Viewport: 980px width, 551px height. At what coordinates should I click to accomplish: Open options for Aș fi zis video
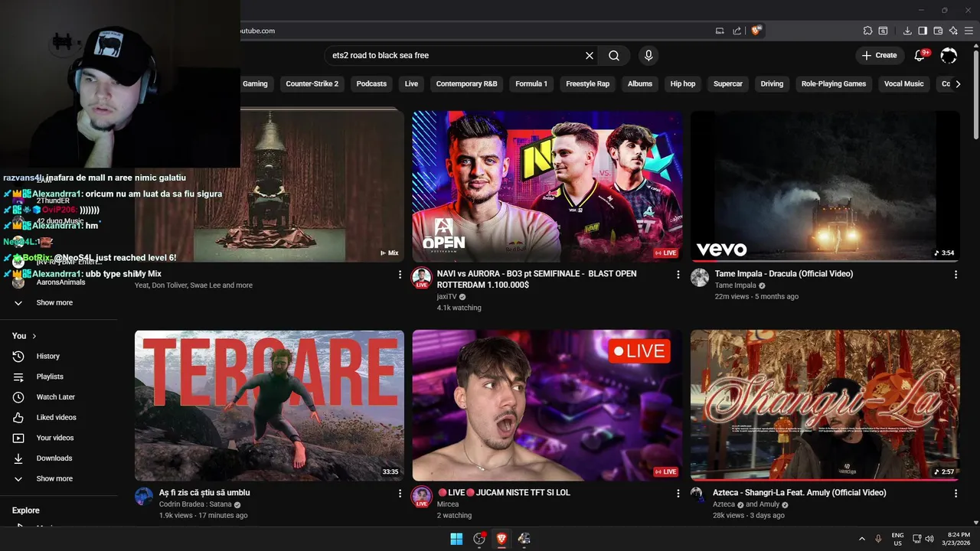point(400,494)
